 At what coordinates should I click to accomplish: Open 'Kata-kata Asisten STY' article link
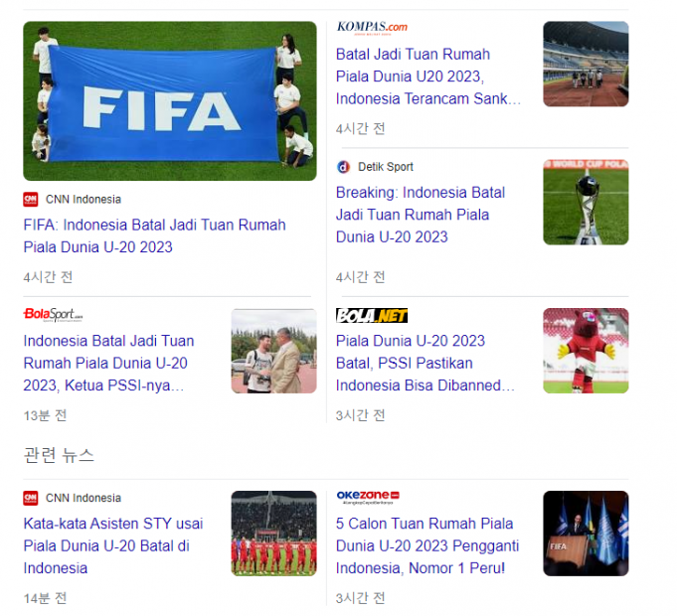tap(113, 545)
